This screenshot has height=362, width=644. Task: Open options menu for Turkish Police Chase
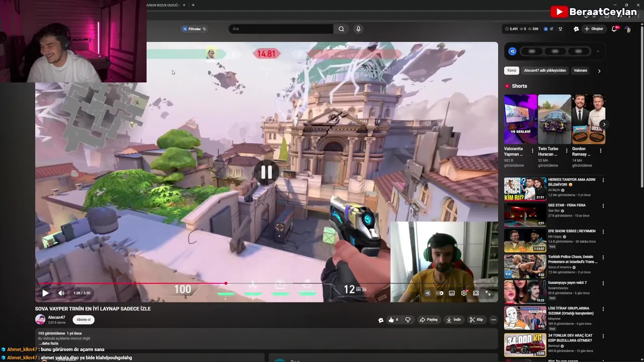click(x=603, y=257)
